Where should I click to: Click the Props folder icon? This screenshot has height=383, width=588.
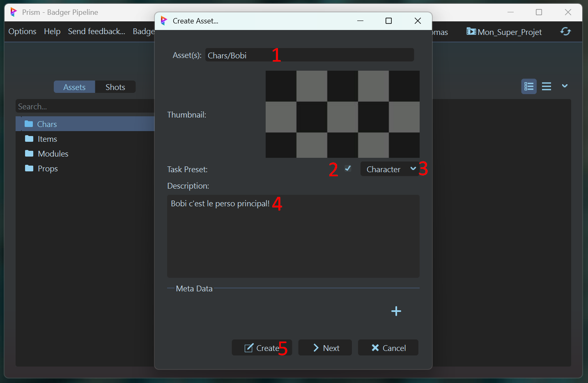click(x=29, y=168)
